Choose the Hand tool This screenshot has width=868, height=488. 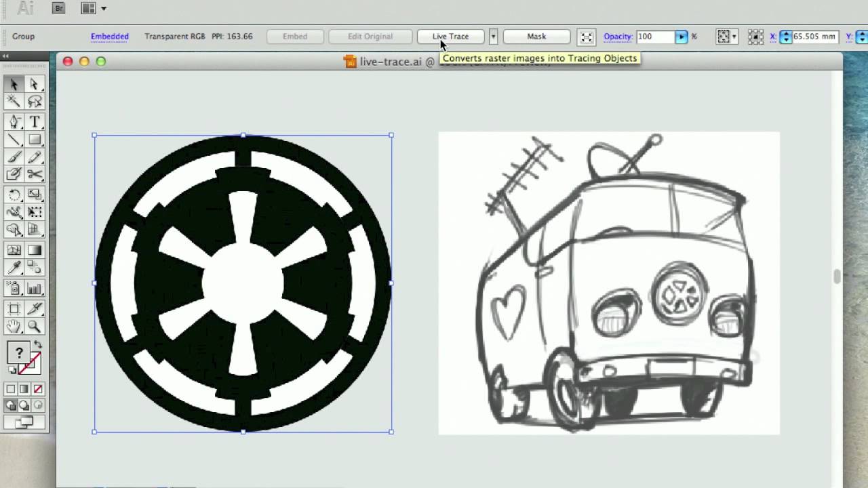coord(14,326)
